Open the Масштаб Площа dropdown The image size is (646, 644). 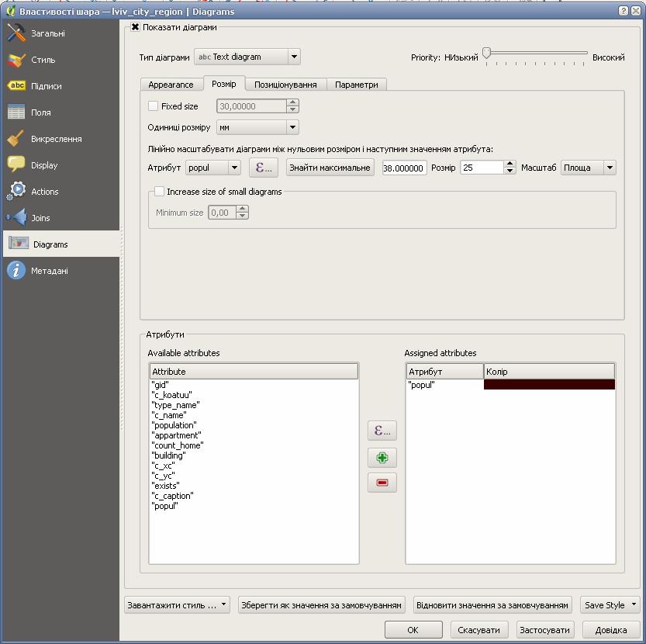pos(588,168)
